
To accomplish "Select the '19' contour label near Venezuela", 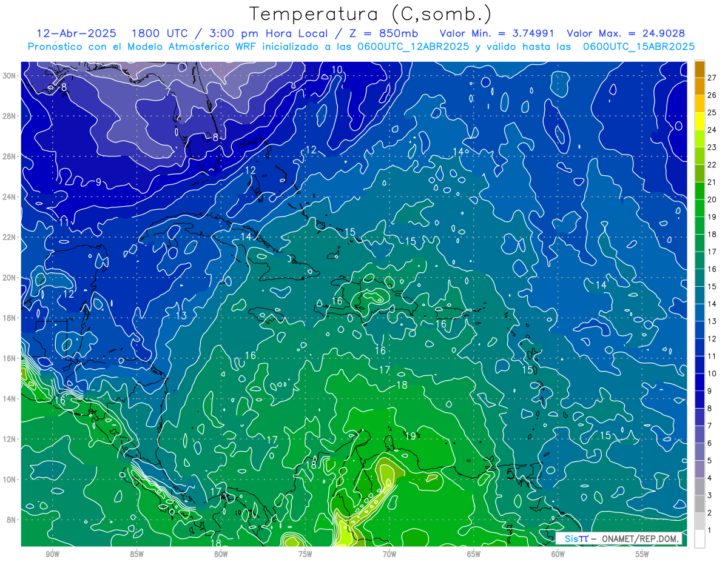I will [x=411, y=436].
